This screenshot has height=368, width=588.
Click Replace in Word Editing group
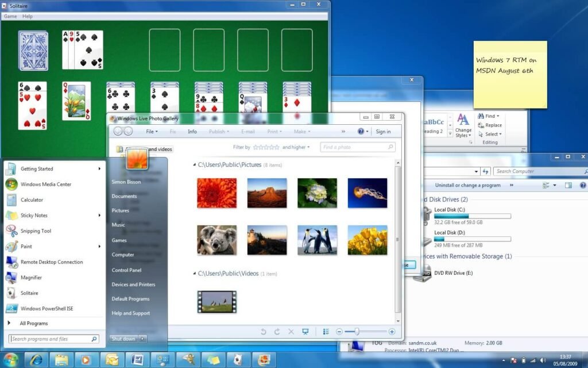pos(490,125)
